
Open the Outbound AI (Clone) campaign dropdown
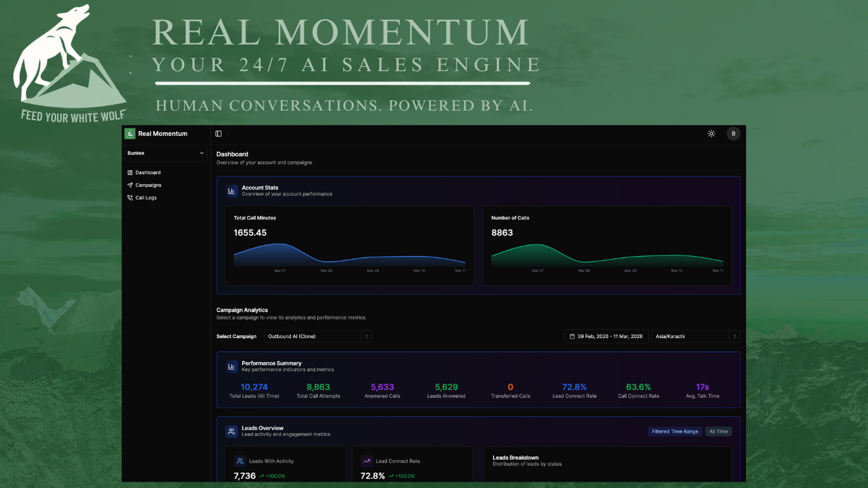coord(318,336)
